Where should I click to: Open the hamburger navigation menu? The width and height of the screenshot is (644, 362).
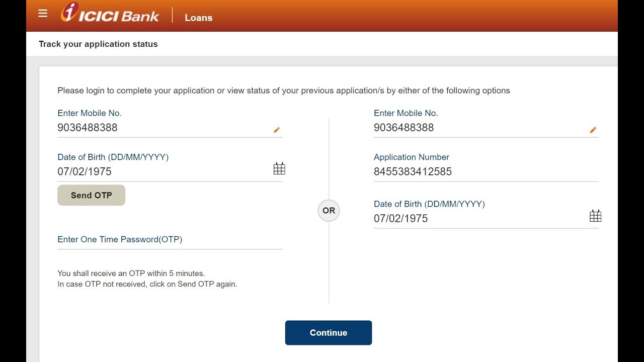coord(43,14)
